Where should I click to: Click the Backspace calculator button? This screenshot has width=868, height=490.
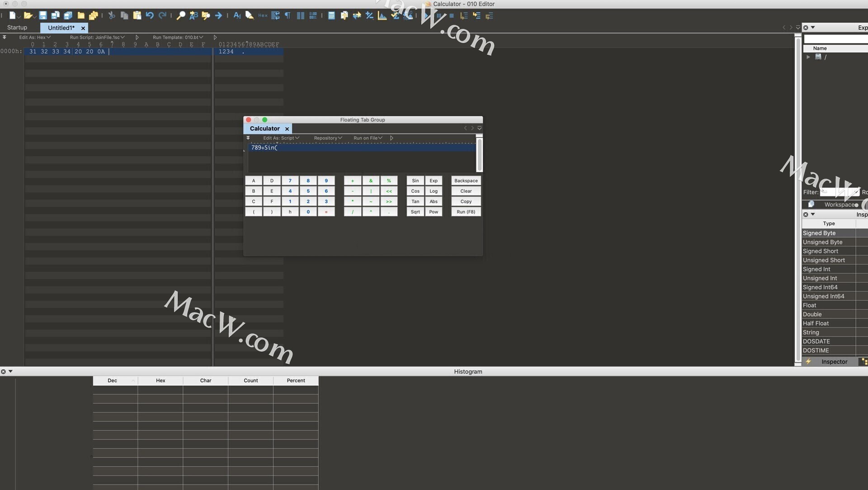[x=466, y=181]
